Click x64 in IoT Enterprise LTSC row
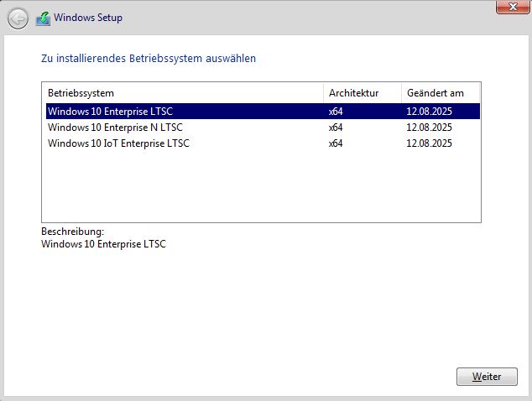 coord(336,143)
